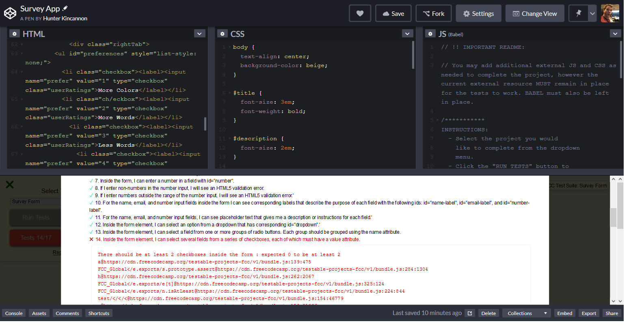Click the pin icon in header
This screenshot has width=644, height=326.
coord(578,13)
